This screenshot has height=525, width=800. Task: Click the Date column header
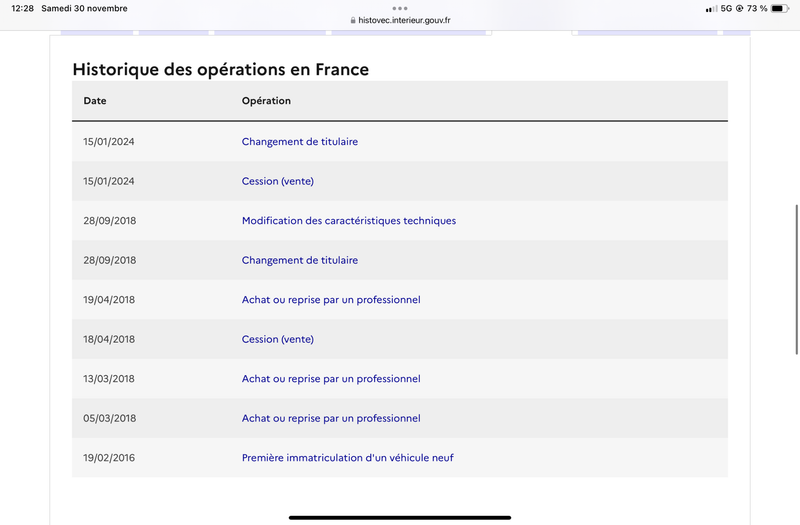click(x=95, y=101)
